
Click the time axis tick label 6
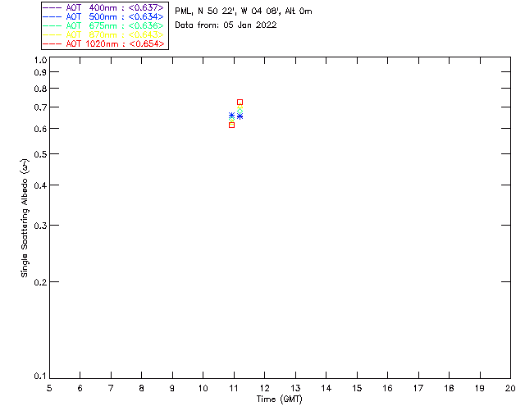80,388
